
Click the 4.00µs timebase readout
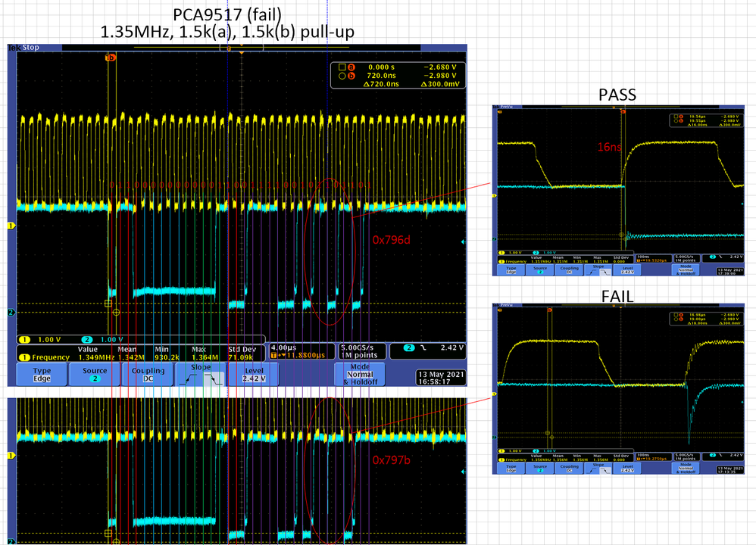(283, 347)
